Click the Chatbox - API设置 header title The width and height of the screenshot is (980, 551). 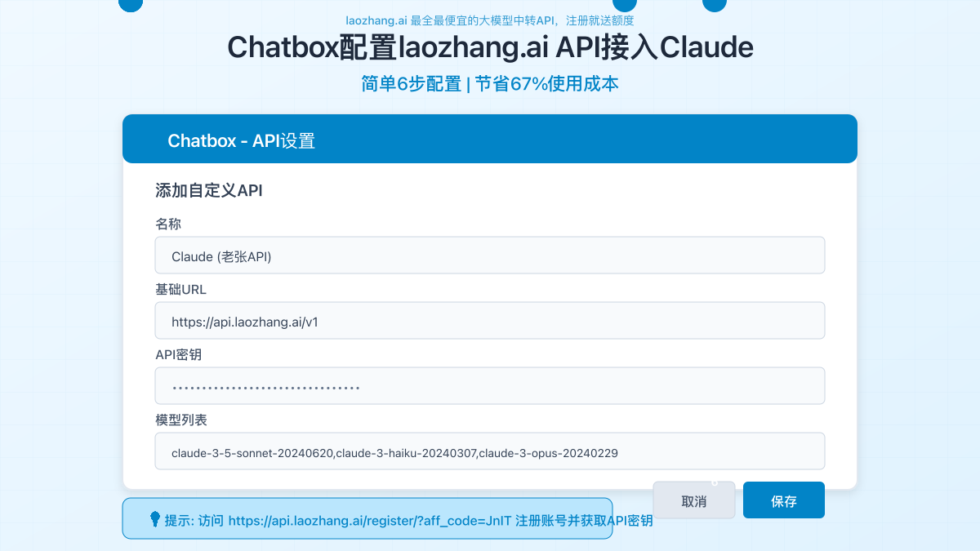[x=242, y=140]
